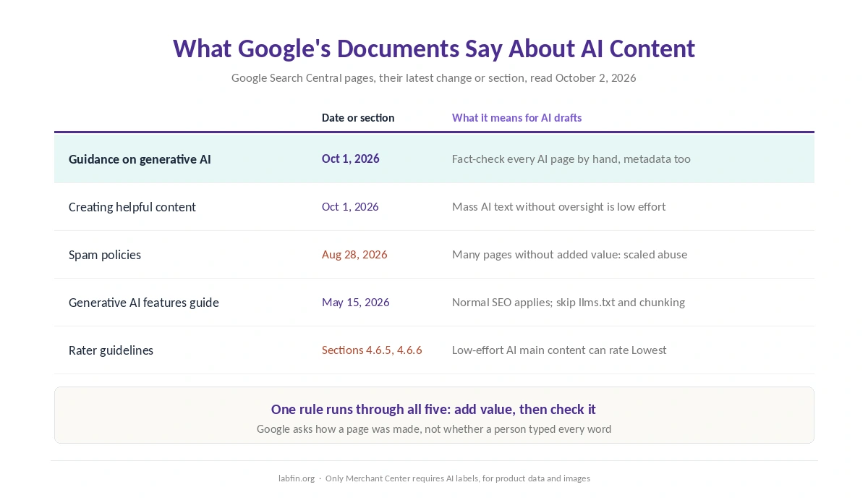Image resolution: width=868 pixels, height=498 pixels.
Task: Click 'Many pages without added value: scaled abuse'
Action: pyautogui.click(x=569, y=254)
